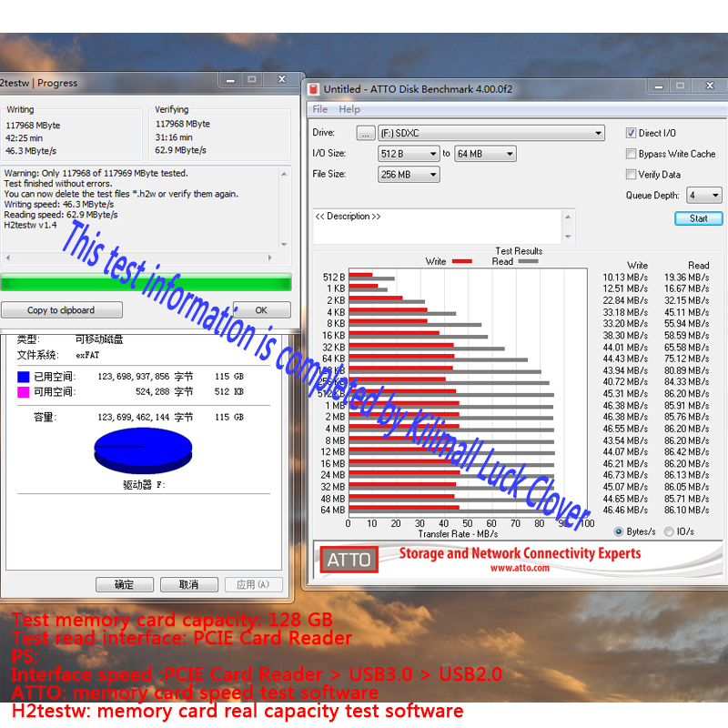Enable the Verify Data checkbox

[x=631, y=175]
